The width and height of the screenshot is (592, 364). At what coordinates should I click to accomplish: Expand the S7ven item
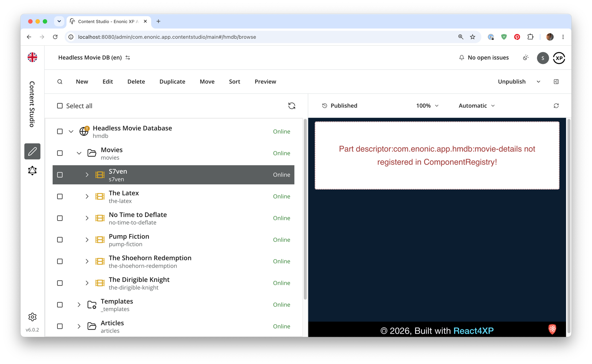tap(87, 175)
